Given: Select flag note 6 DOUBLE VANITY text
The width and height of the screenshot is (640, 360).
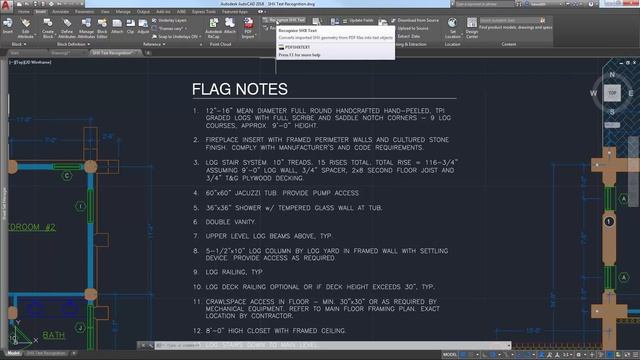Looking at the screenshot, I should pyautogui.click(x=230, y=222).
